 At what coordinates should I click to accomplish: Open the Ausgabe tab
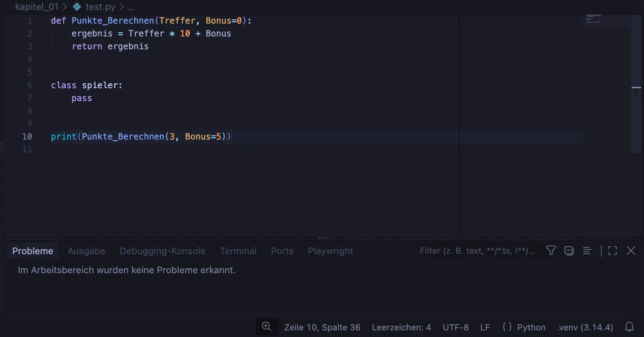click(86, 251)
